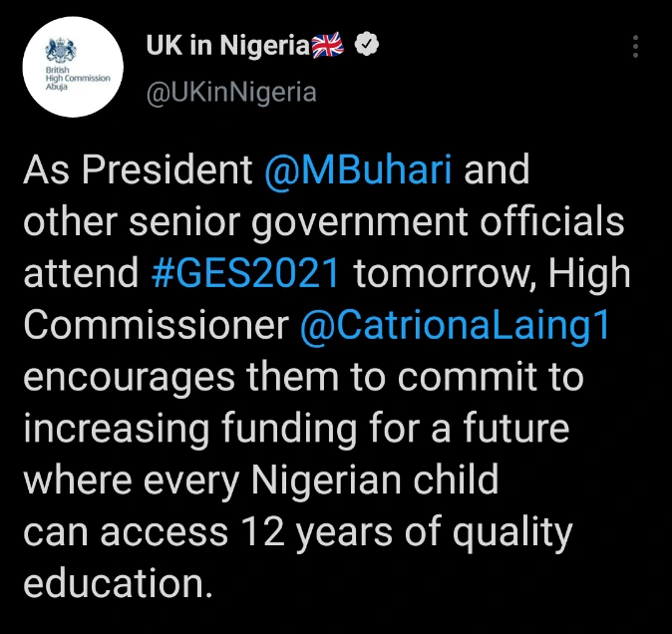Viewport: 672px width, 634px height.
Task: Visit the @MBuhari mention link
Action: pyautogui.click(x=359, y=170)
